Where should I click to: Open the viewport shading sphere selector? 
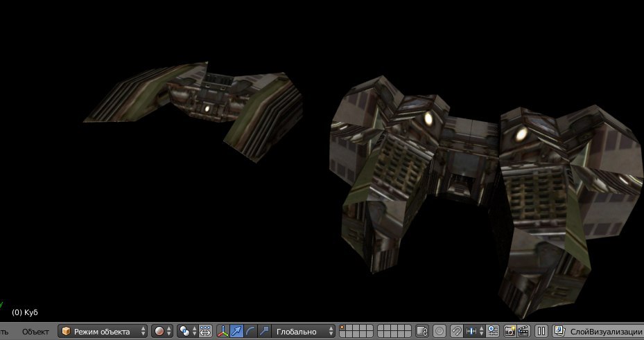[x=162, y=331]
